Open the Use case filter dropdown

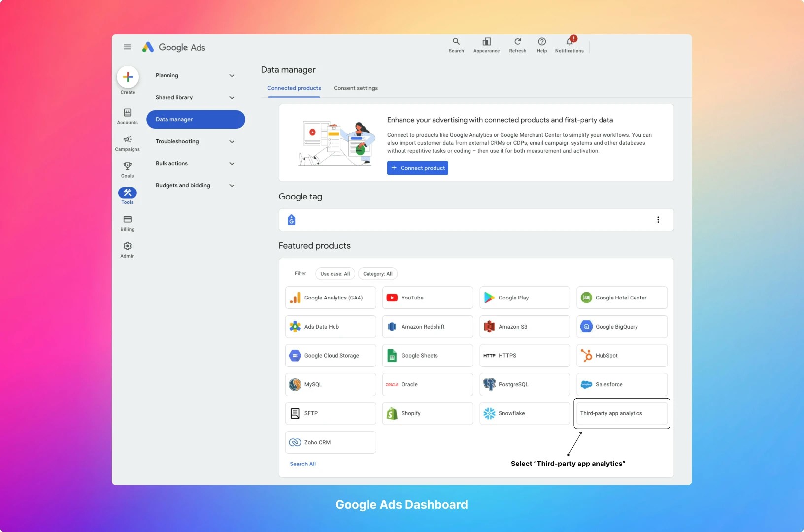pyautogui.click(x=335, y=274)
